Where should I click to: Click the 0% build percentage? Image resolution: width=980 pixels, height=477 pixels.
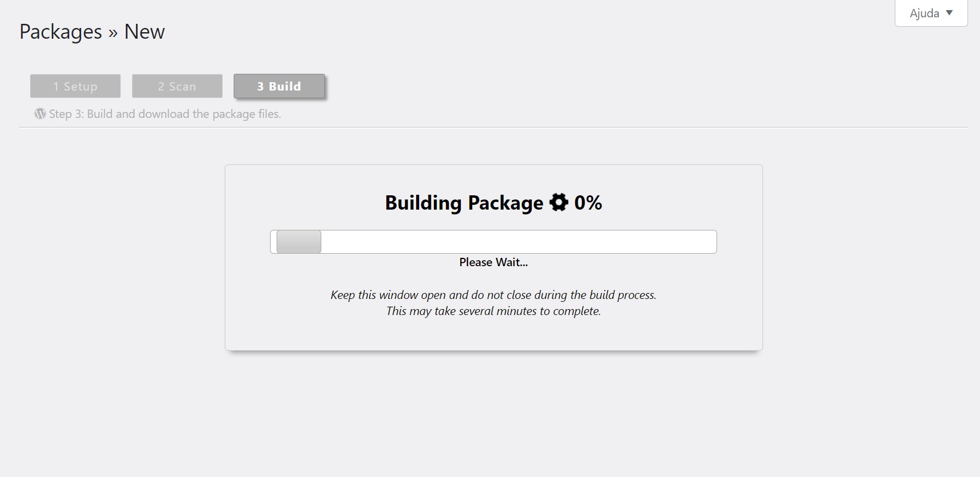coord(588,202)
